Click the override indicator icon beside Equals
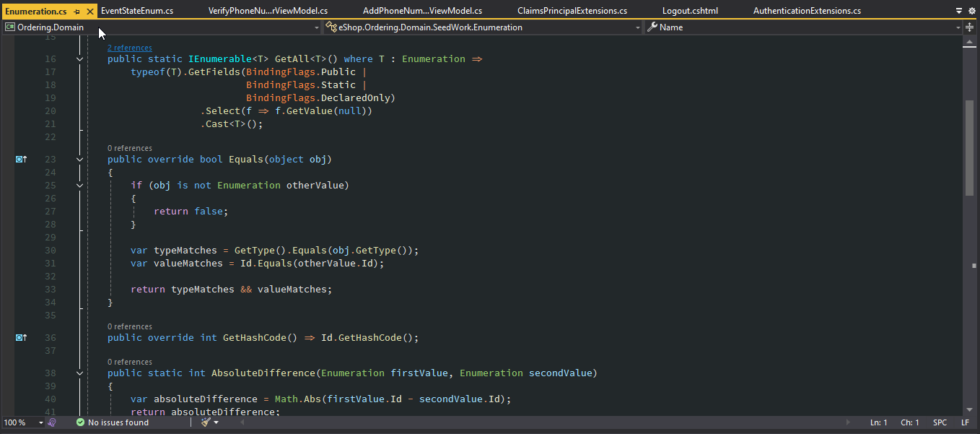This screenshot has width=980, height=434. pos(21,159)
